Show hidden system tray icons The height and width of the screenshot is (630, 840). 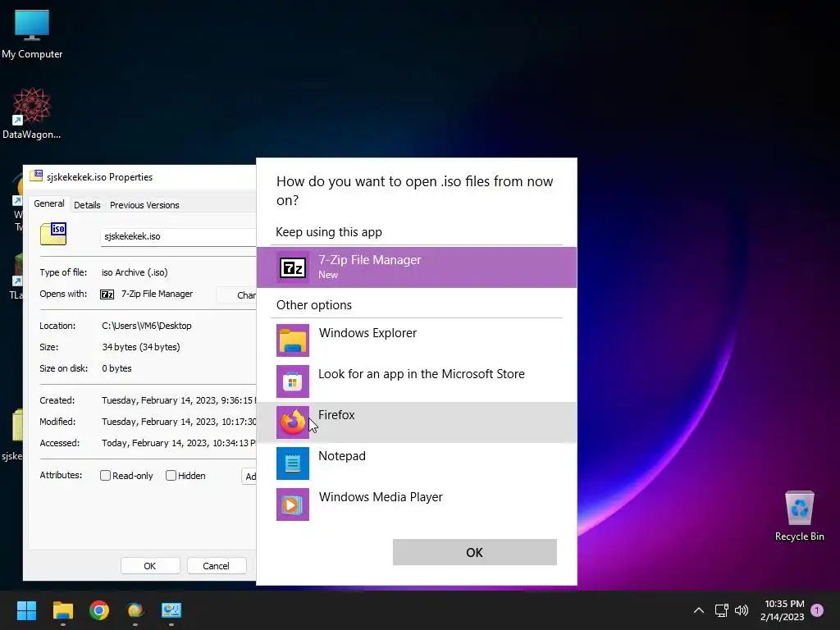[x=699, y=610]
